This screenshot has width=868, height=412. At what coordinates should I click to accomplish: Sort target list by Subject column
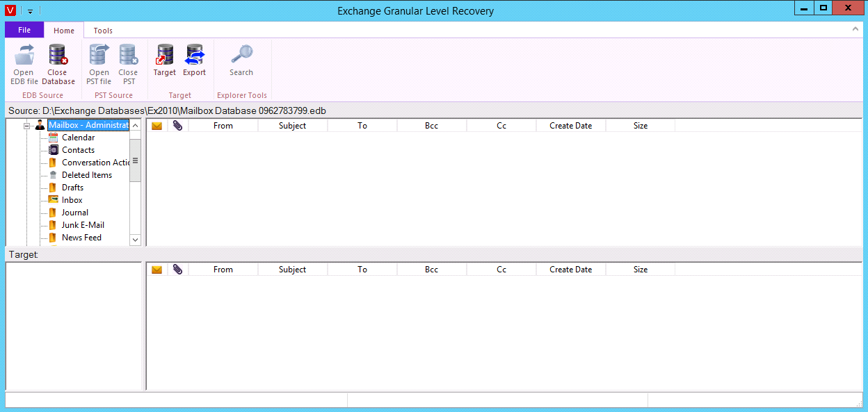(293, 270)
